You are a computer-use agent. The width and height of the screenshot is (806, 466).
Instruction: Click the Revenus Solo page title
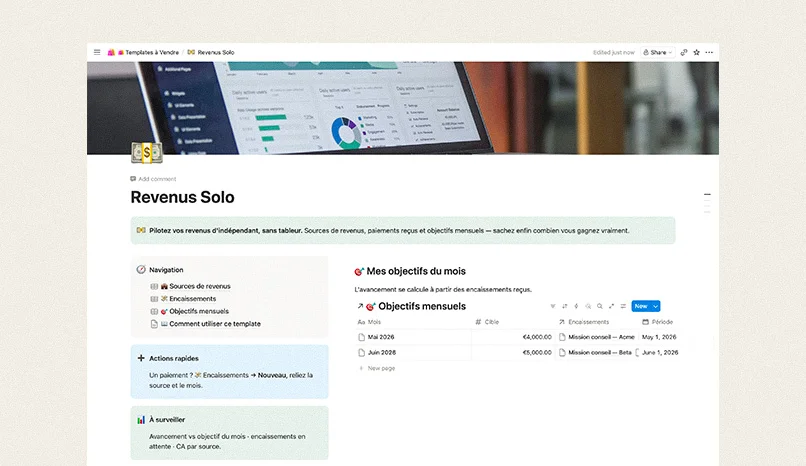coord(182,197)
